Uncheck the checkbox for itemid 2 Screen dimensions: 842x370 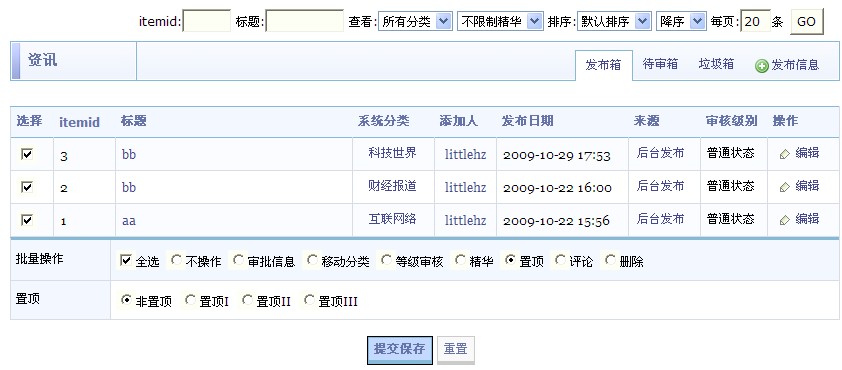click(x=27, y=187)
